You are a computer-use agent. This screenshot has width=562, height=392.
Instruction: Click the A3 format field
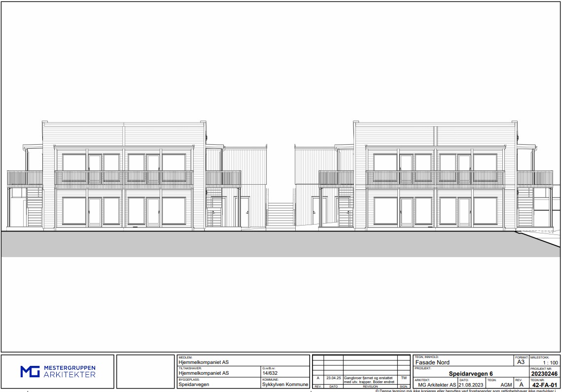[x=521, y=362]
